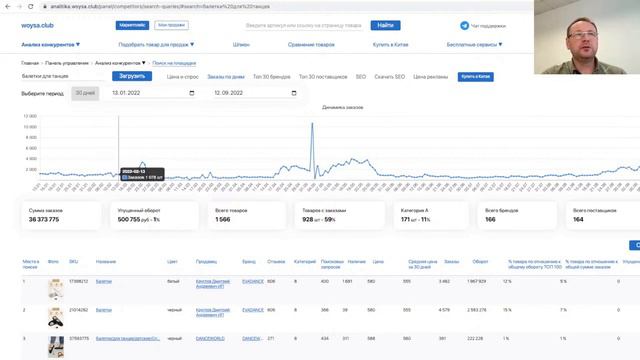This screenshot has width=640, height=360.
Task: Expand the Анализ конкурентов top menu
Action: click(x=51, y=44)
